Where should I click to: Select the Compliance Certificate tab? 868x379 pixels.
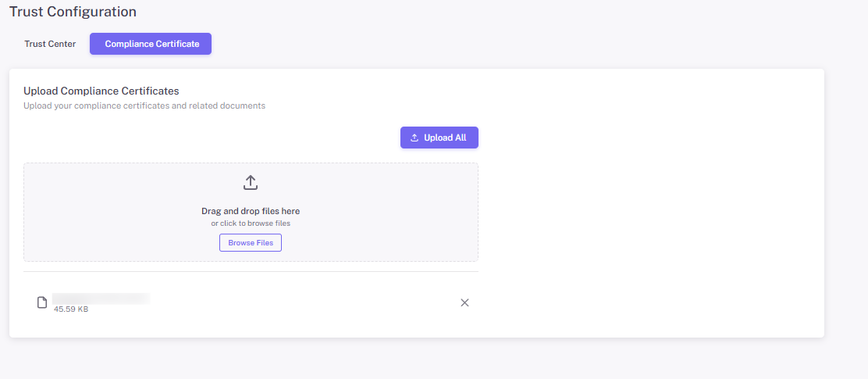tap(151, 44)
